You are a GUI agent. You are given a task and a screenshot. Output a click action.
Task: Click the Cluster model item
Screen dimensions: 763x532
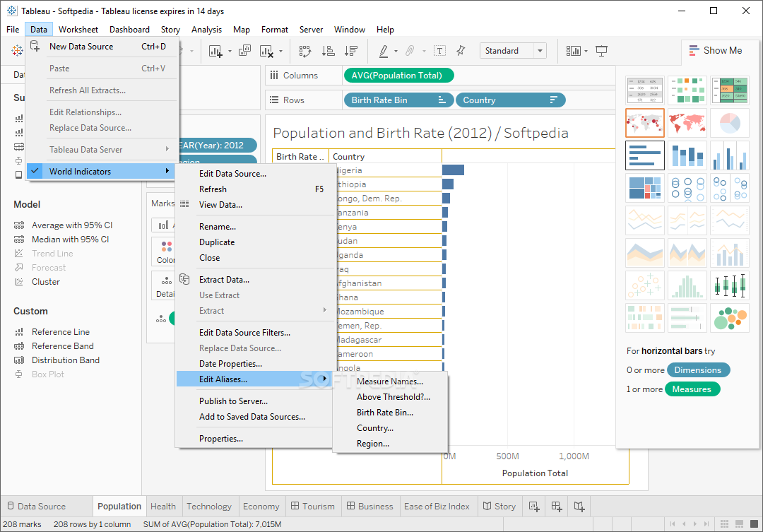46,282
